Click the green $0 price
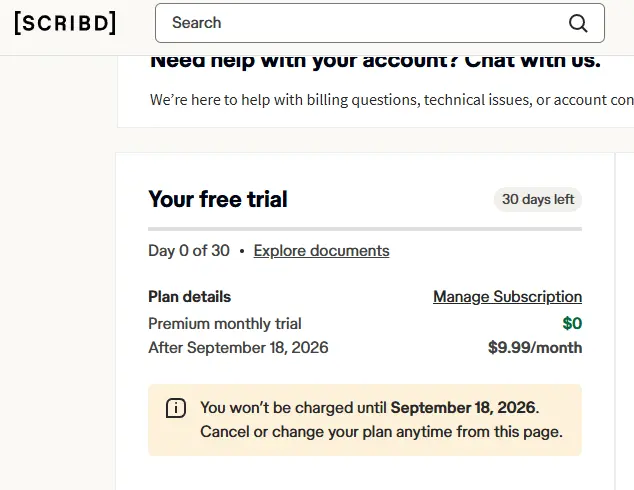The image size is (634, 490). coord(572,323)
